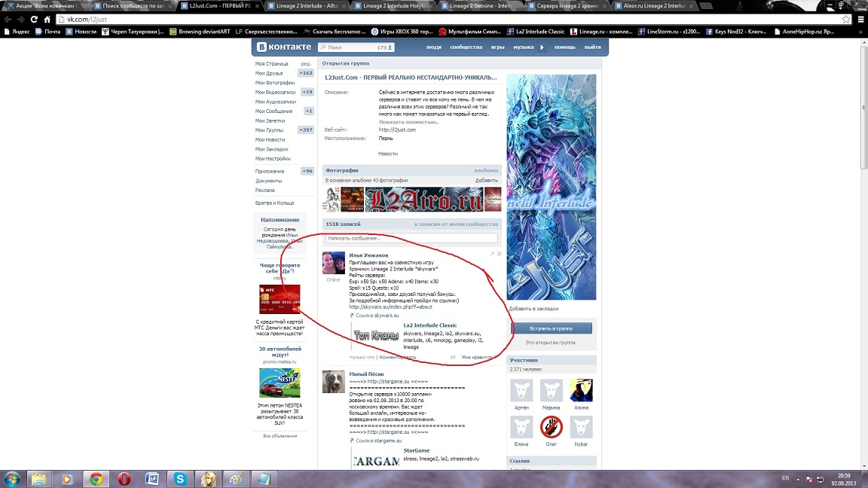This screenshot has height=488, width=868.
Task: Switch to the Aleor.ru Lineage 2 tab
Action: coord(654,6)
